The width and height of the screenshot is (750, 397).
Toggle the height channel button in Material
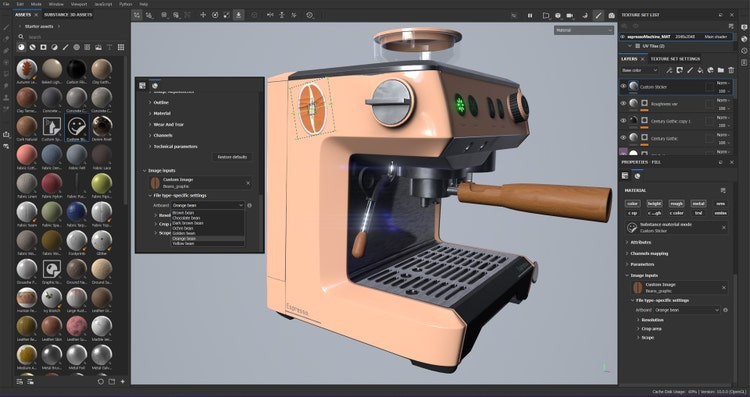click(x=654, y=203)
